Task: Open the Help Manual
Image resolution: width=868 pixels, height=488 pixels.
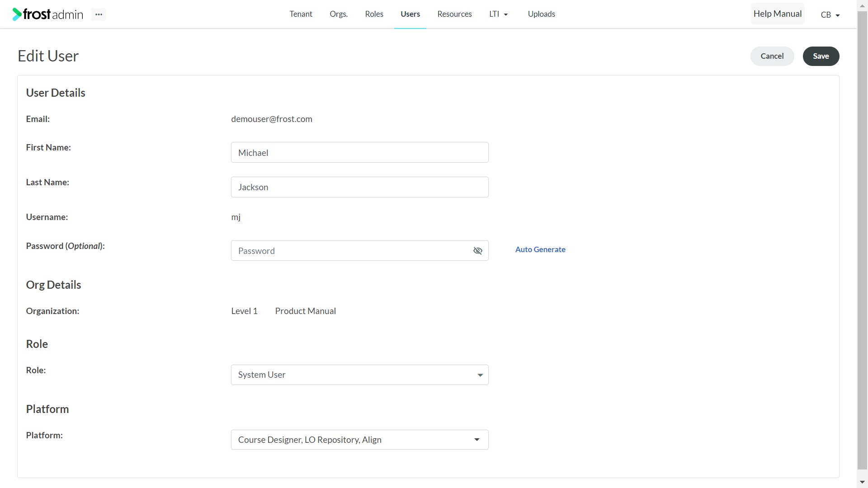Action: pos(777,14)
